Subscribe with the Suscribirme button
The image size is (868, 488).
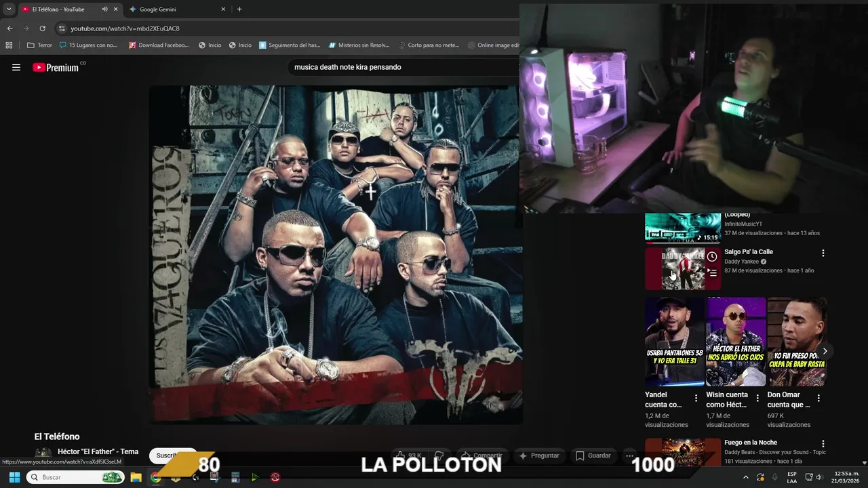[x=173, y=455]
